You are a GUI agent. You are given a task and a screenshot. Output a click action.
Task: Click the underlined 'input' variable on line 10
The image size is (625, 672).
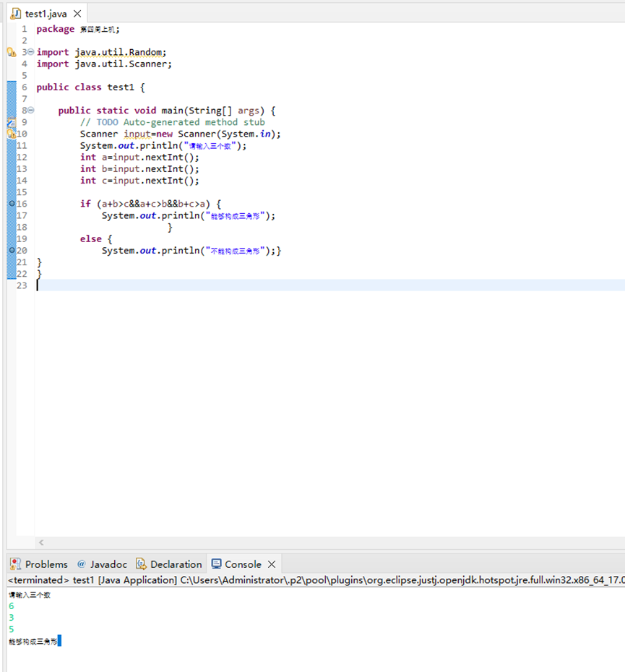[x=137, y=134]
